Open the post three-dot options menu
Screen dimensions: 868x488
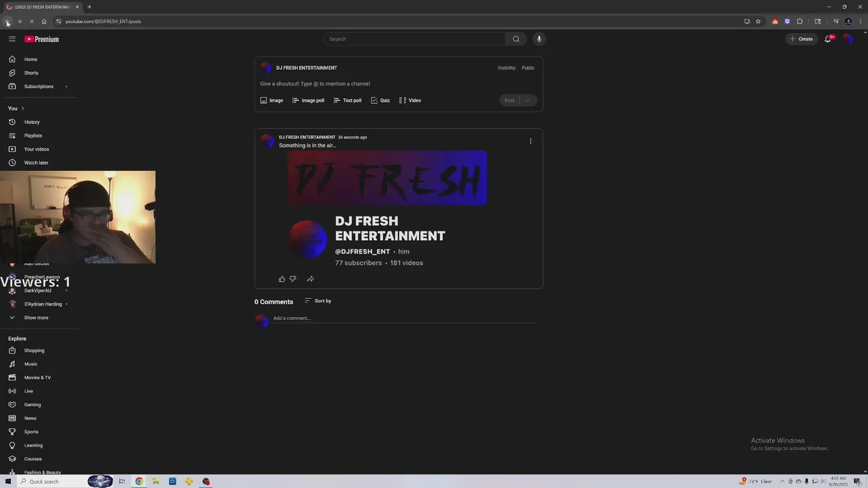click(x=530, y=141)
